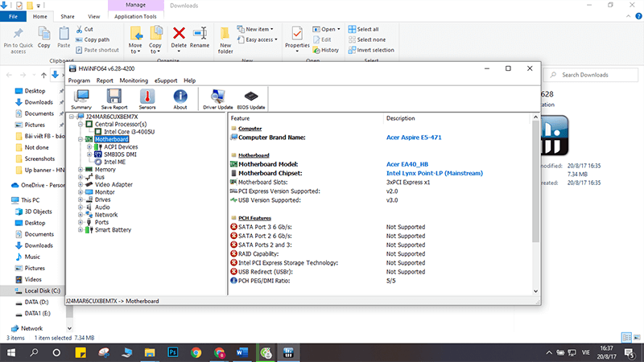Open the Report menu
The image size is (644, 362).
[105, 80]
